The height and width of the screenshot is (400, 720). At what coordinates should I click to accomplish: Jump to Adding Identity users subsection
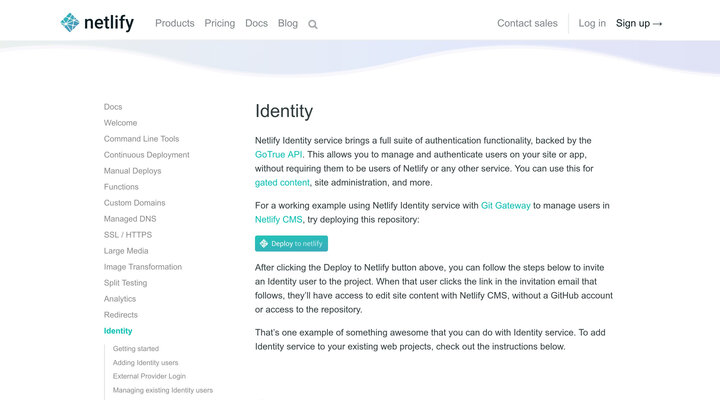[x=146, y=362]
